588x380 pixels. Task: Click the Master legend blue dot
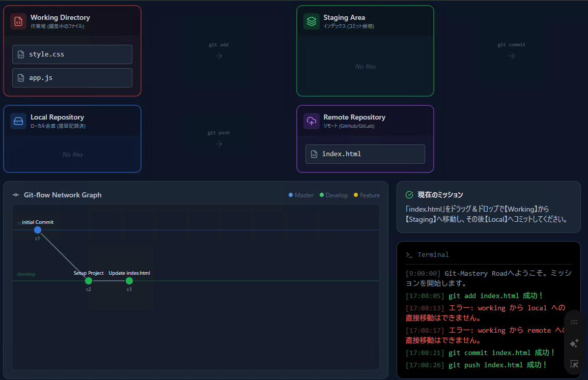click(291, 195)
